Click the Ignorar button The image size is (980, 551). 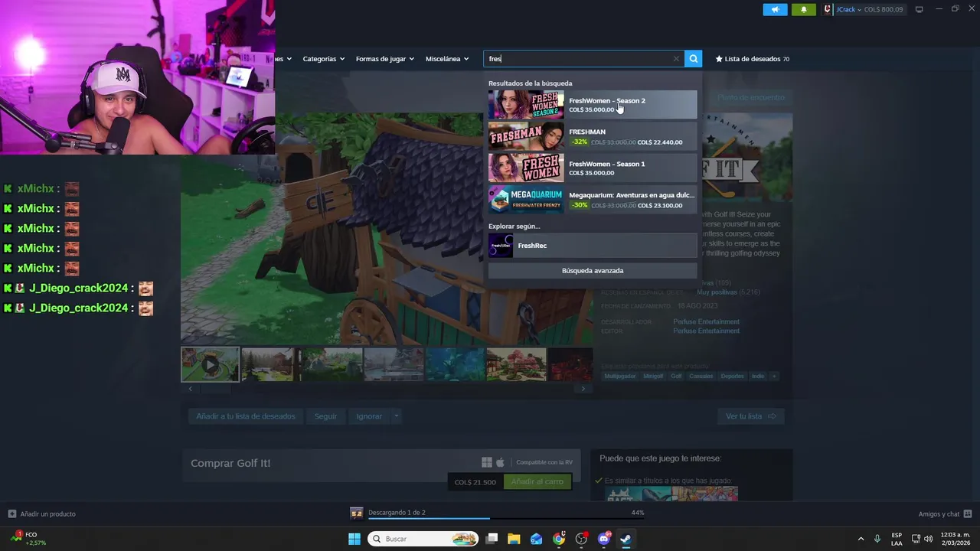[x=369, y=416]
